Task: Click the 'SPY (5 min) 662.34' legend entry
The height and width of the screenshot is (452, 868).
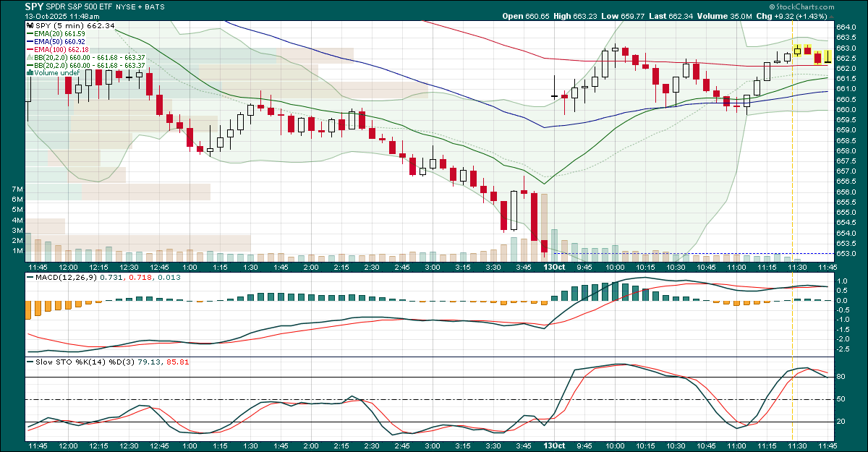Action: click(x=70, y=25)
